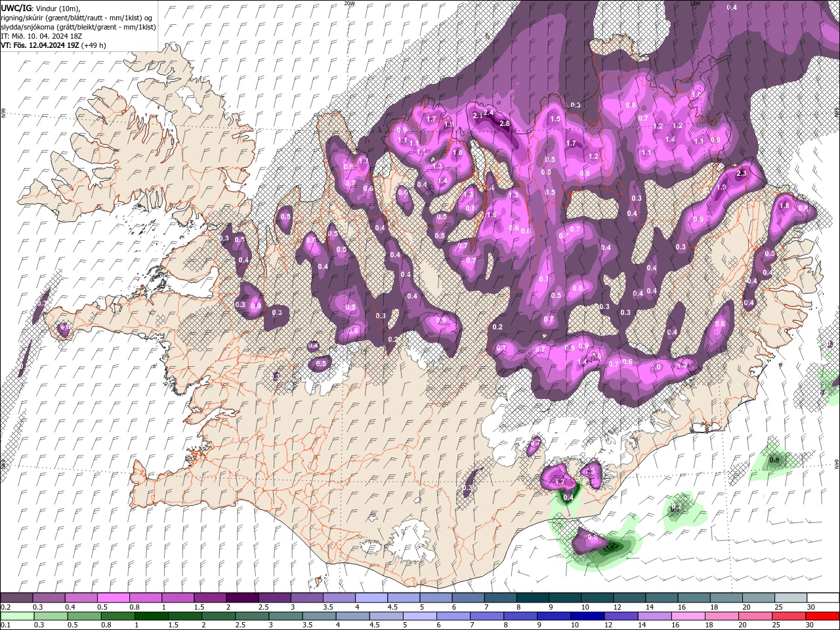
Task: Click the 'VT: Fös. 12.04.2024 19Z (+49 h)' line
Action: click(53, 45)
